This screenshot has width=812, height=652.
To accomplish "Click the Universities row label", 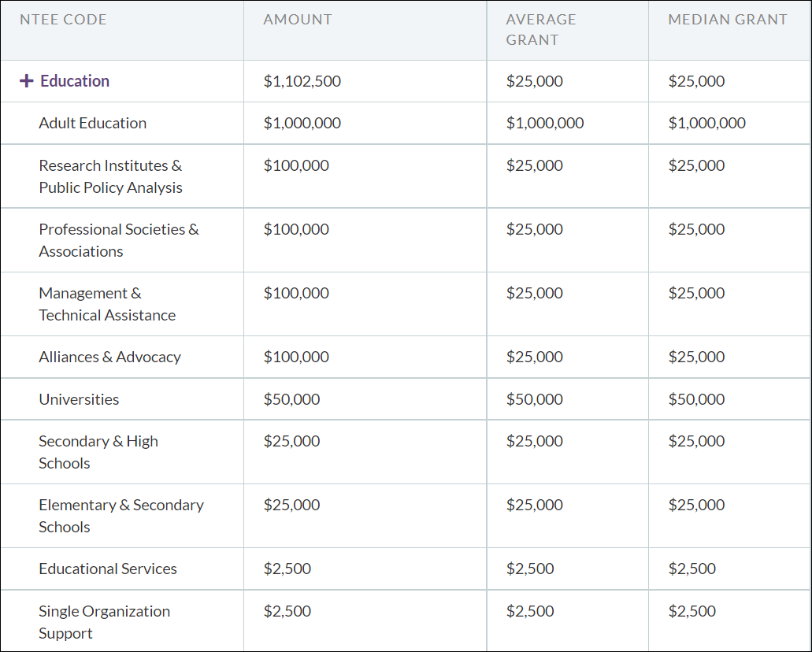I will 79,399.
